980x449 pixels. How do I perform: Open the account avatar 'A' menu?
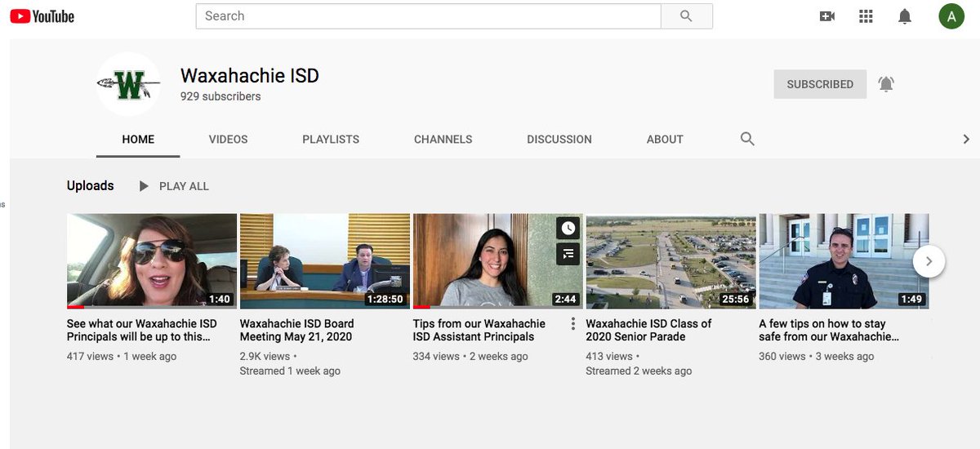(951, 16)
